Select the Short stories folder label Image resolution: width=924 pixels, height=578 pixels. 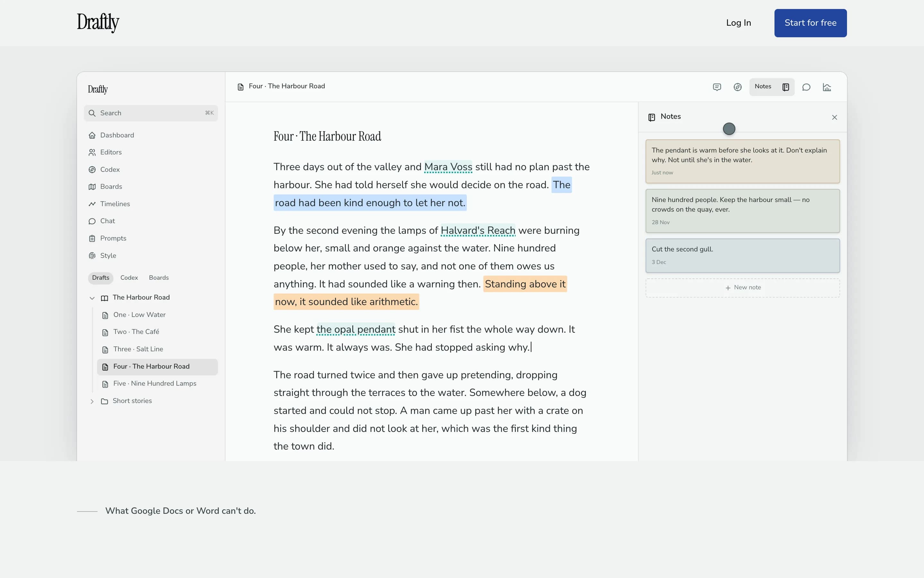132,401
